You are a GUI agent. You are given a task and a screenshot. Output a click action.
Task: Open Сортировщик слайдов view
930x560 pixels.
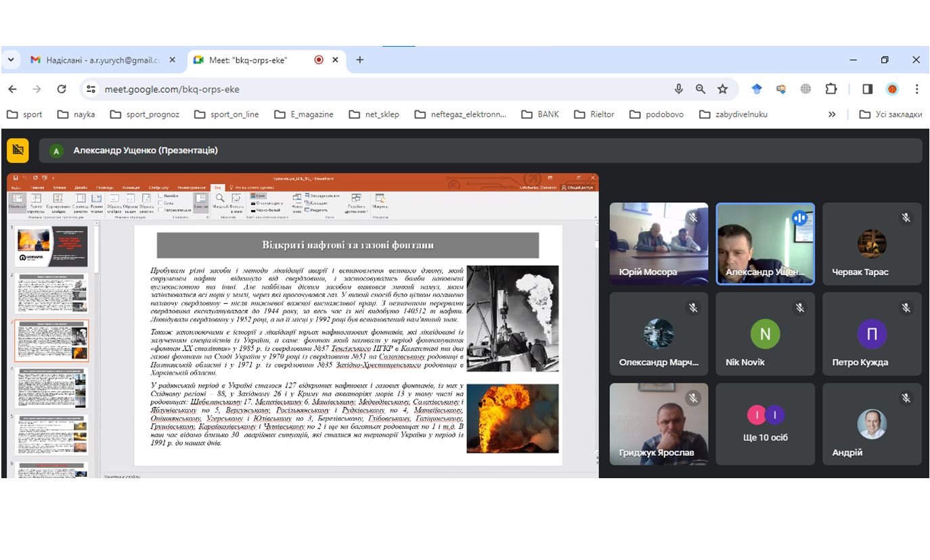58,202
